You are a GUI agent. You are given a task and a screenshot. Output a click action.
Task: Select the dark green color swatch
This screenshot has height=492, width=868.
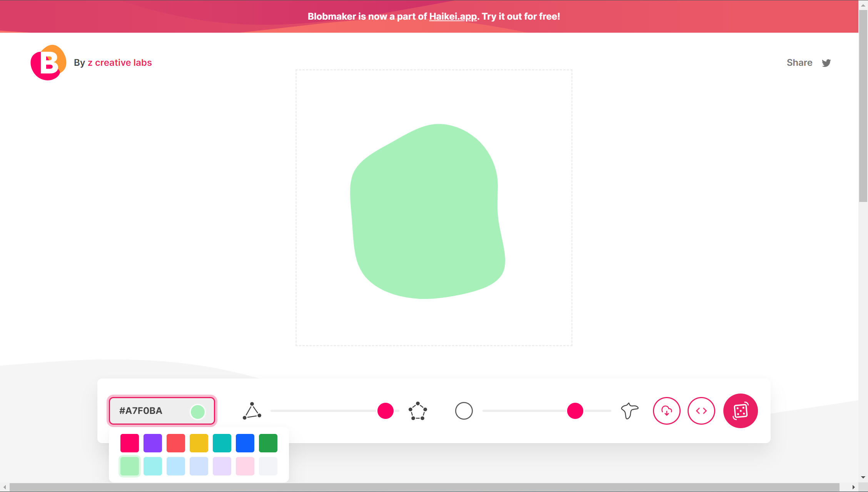268,443
